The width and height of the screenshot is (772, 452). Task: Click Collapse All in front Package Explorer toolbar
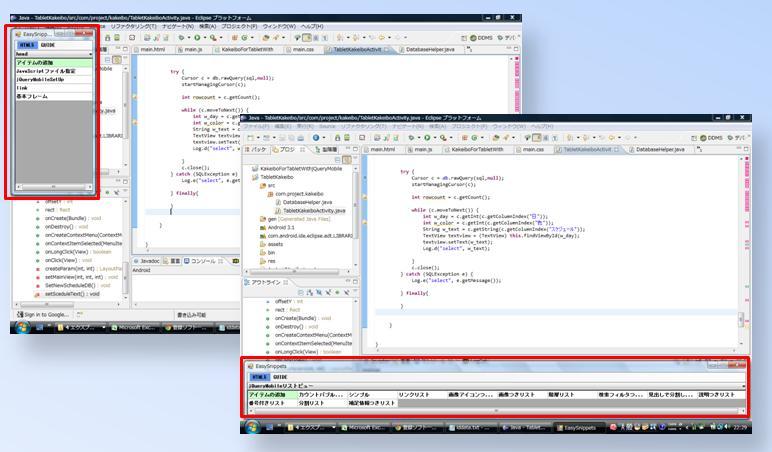click(338, 160)
